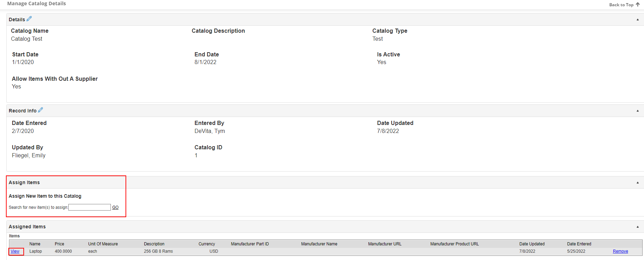
Task: Collapse the Details section
Action: 638,19
